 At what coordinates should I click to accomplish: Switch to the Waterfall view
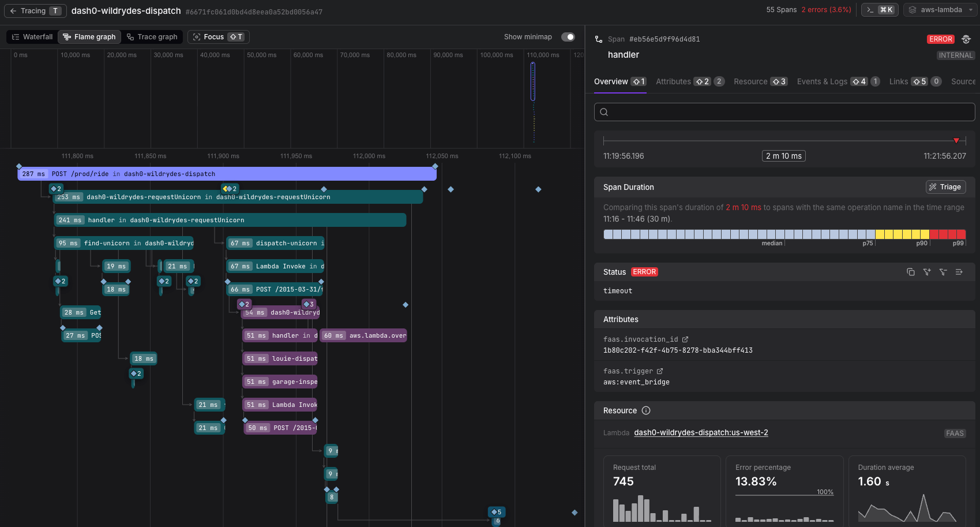(x=32, y=37)
